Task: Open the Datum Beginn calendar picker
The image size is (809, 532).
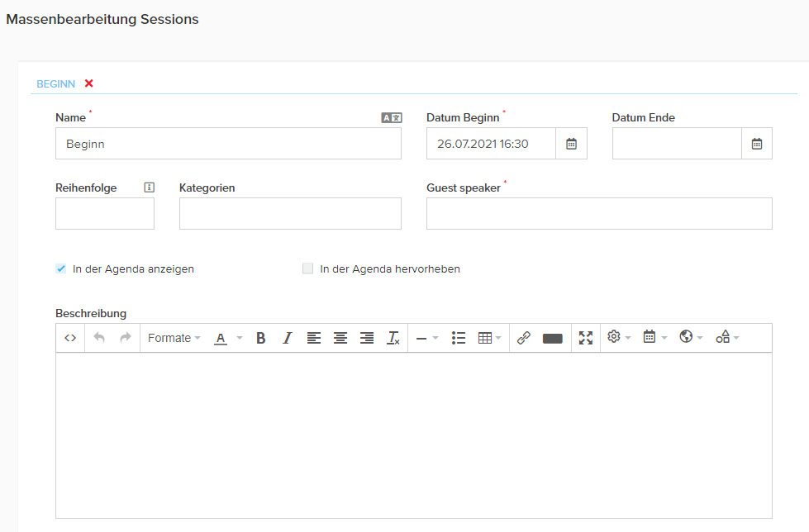Action: pos(571,144)
